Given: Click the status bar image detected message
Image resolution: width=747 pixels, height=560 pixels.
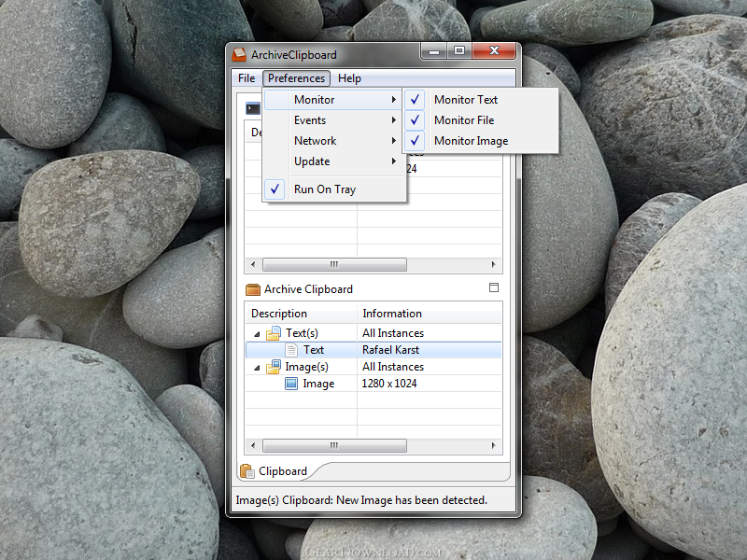Looking at the screenshot, I should (x=361, y=500).
